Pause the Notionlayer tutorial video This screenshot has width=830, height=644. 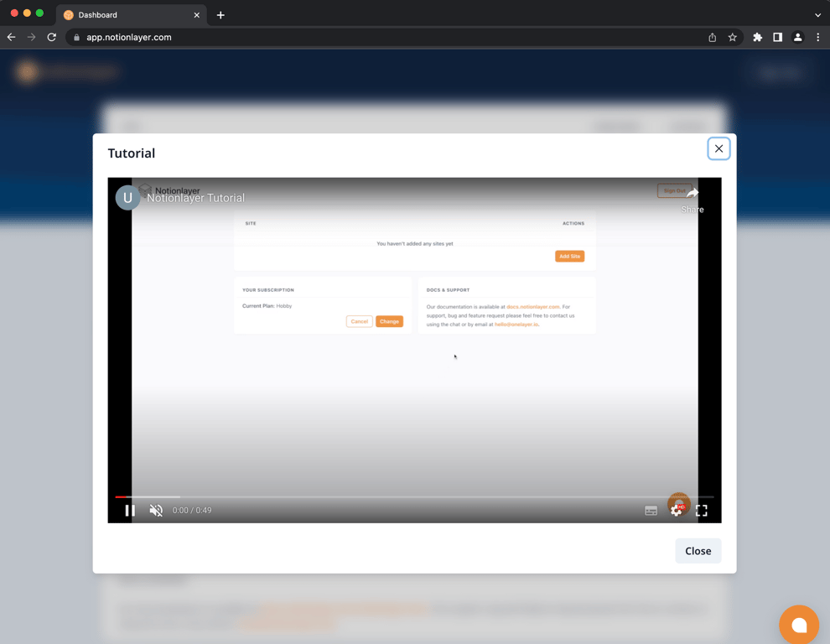coord(130,510)
